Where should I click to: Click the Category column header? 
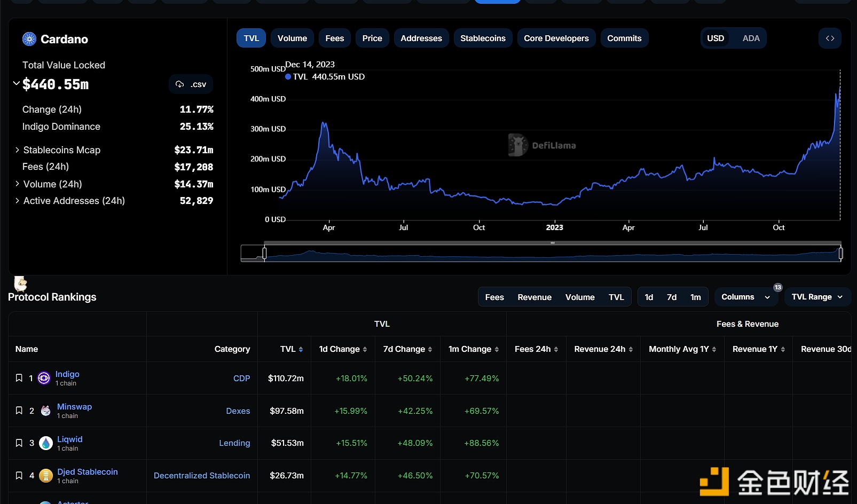click(232, 349)
